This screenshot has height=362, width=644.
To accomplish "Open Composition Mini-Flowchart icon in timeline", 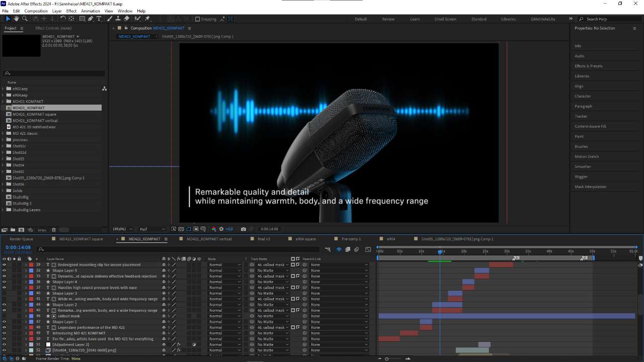I will point(328,249).
